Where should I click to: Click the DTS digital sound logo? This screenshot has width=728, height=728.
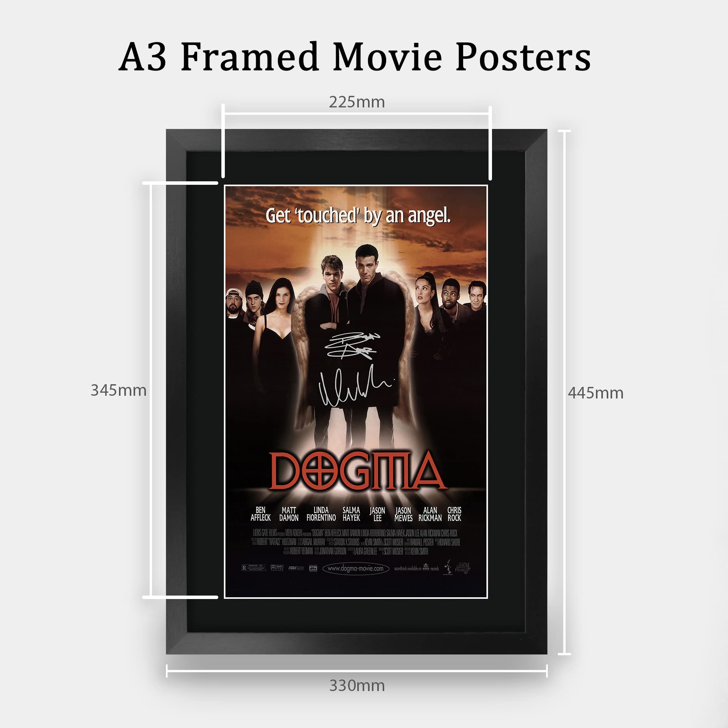313,568
